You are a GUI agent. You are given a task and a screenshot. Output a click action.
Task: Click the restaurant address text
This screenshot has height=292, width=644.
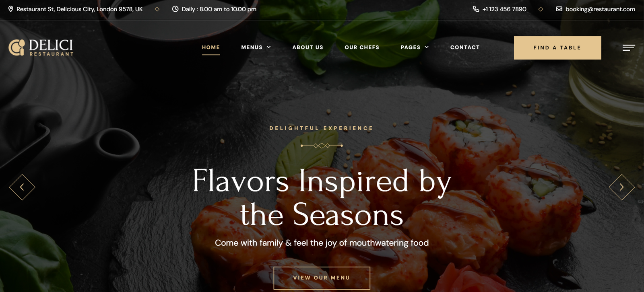[80, 9]
